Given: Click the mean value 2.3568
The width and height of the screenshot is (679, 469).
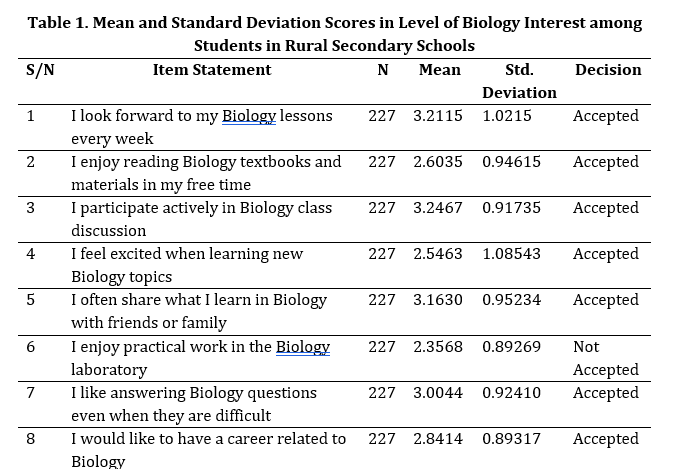Looking at the screenshot, I should [438, 347].
